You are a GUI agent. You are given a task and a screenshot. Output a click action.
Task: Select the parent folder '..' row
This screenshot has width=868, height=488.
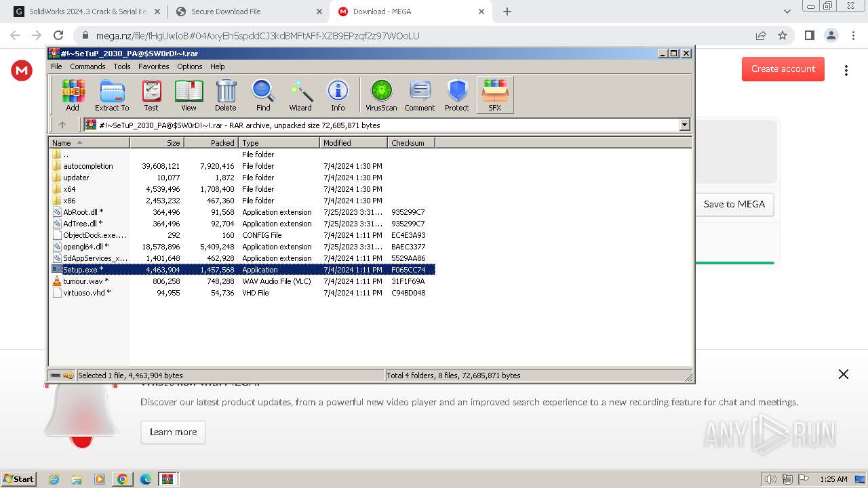243,155
